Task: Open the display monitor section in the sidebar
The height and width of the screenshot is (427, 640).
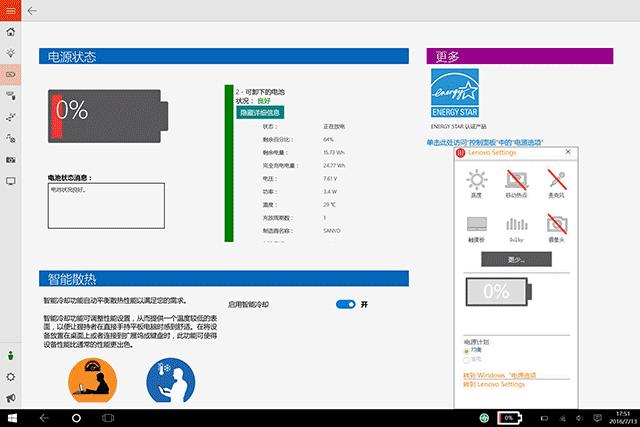Action: coord(11,181)
